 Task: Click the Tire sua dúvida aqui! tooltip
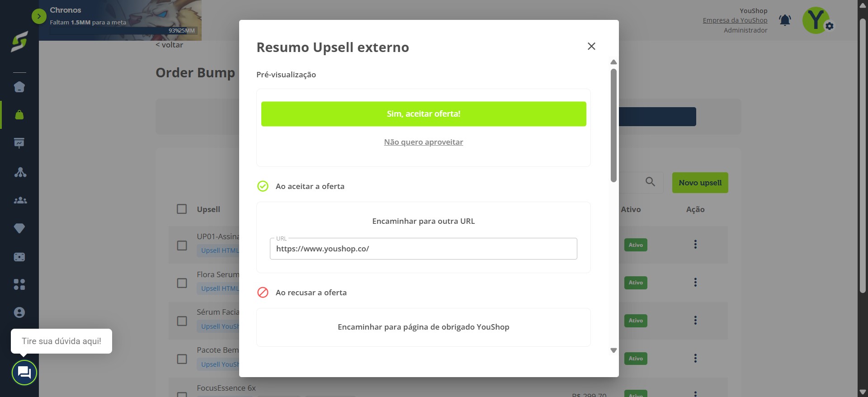(x=61, y=341)
